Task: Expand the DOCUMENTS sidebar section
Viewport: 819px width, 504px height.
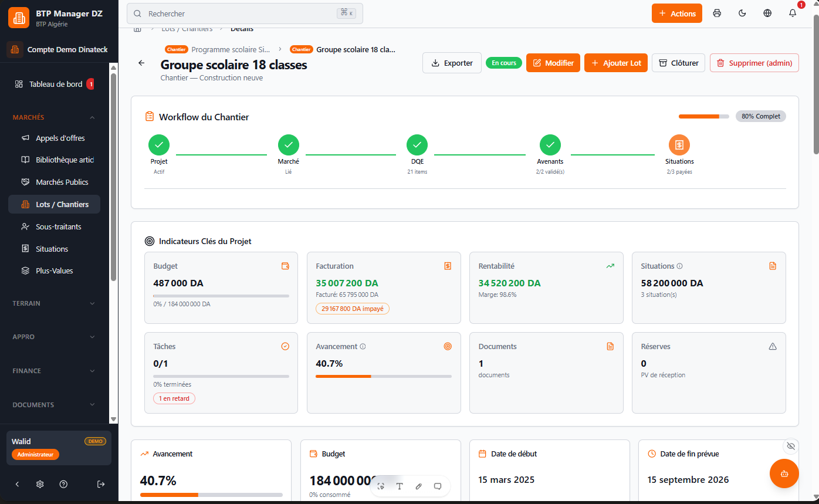Action: click(x=54, y=405)
